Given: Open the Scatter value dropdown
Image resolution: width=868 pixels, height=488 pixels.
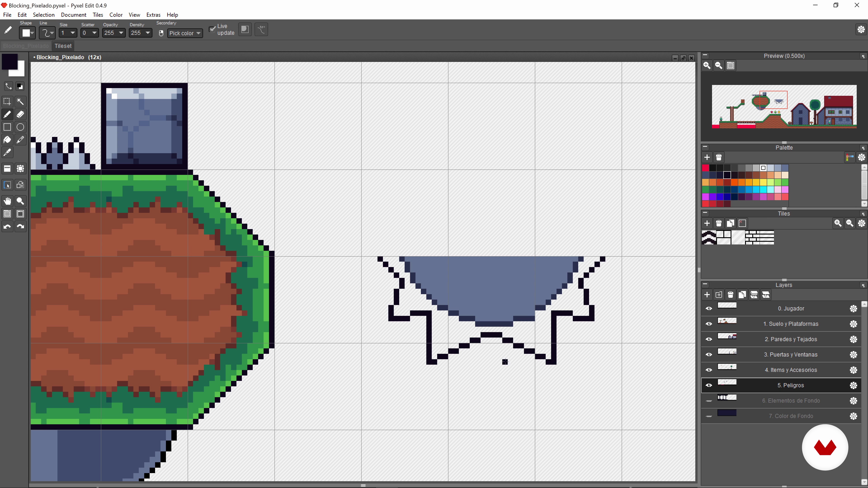Looking at the screenshot, I should 90,33.
